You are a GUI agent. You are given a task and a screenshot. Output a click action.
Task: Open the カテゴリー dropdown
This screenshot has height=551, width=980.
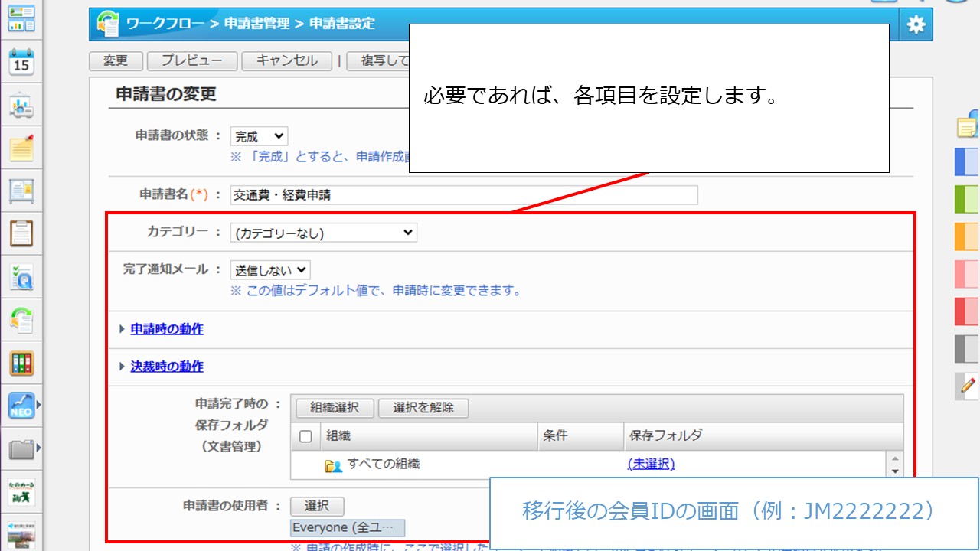[x=323, y=233]
